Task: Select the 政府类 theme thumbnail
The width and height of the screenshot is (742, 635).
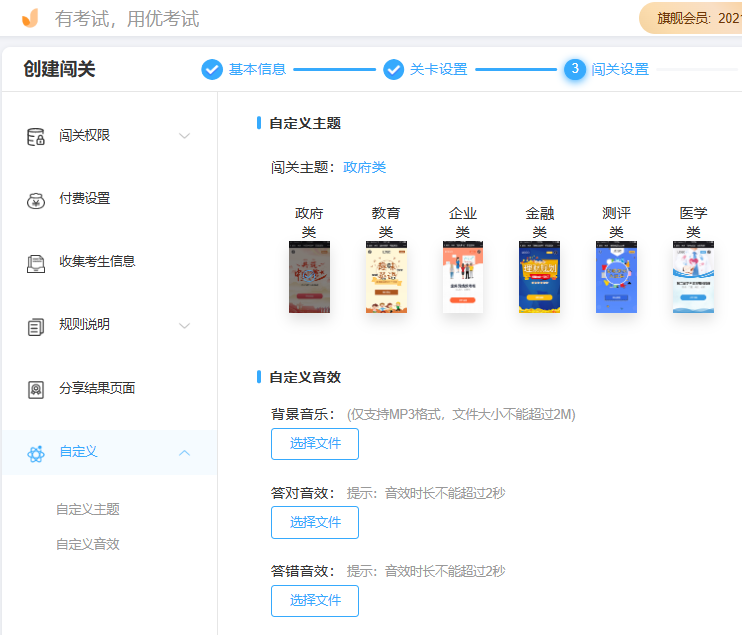Action: [309, 277]
